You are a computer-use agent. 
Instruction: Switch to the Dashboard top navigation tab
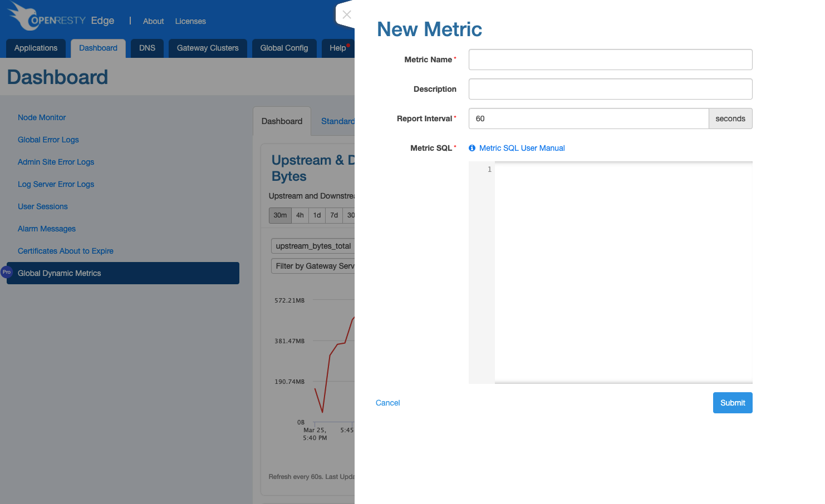click(x=98, y=48)
